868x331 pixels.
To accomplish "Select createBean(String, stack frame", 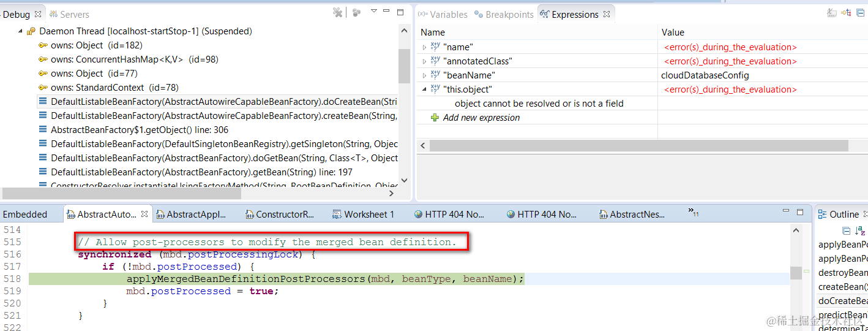I will [x=218, y=116].
